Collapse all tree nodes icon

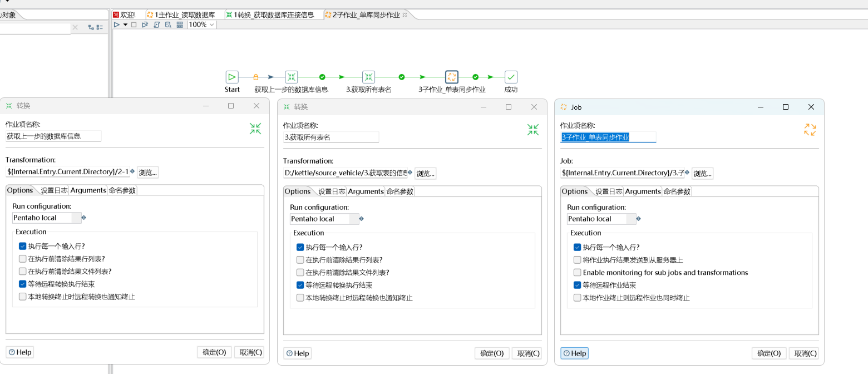coord(100,27)
